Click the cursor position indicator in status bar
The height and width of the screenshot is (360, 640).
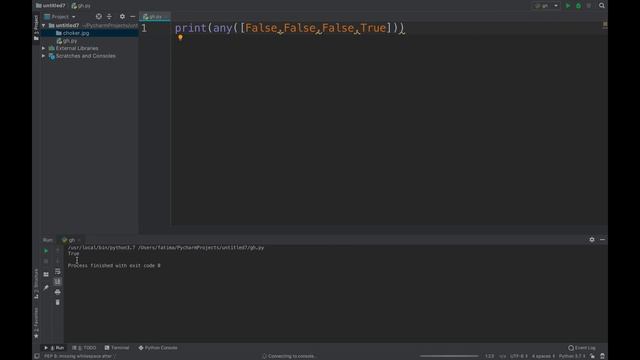(489, 356)
